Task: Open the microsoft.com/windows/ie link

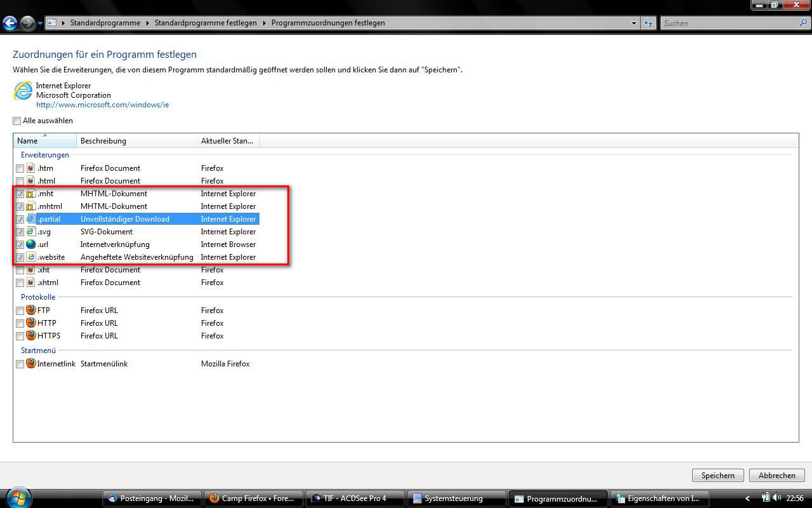Action: 102,105
